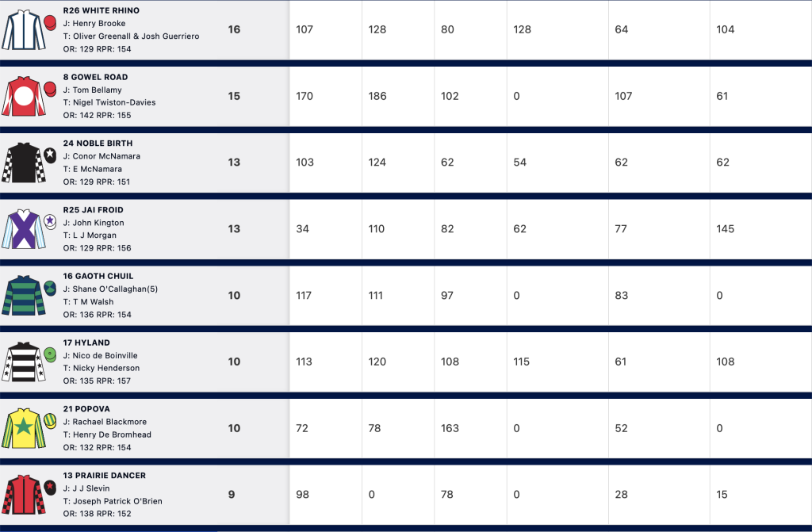
Task: Click the green cap icon beside Hyland
Action: tap(50, 355)
